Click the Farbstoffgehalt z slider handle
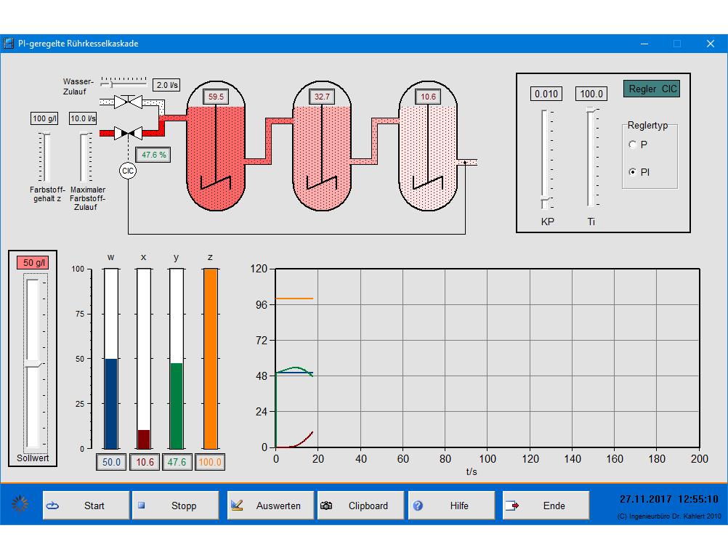728x560 pixels. [x=46, y=135]
